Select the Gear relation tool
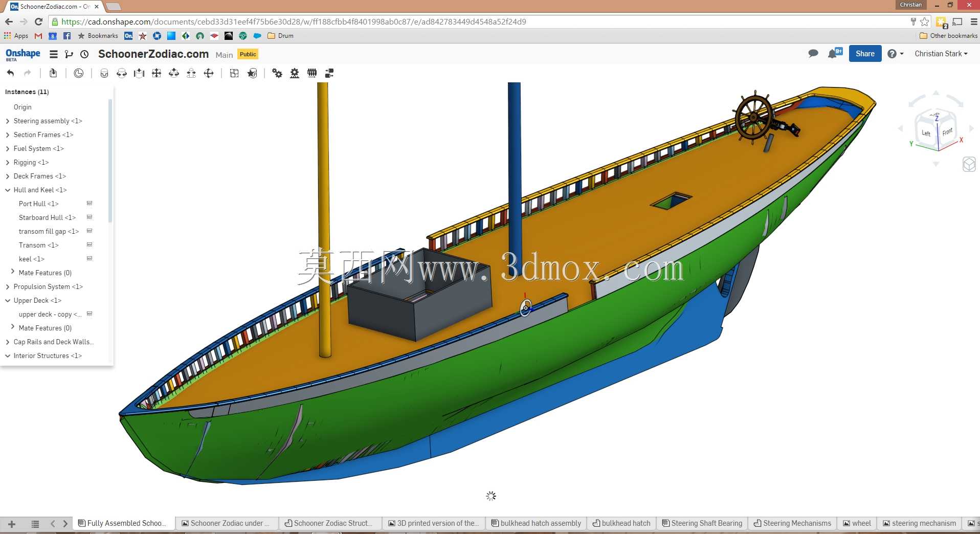 [x=277, y=73]
